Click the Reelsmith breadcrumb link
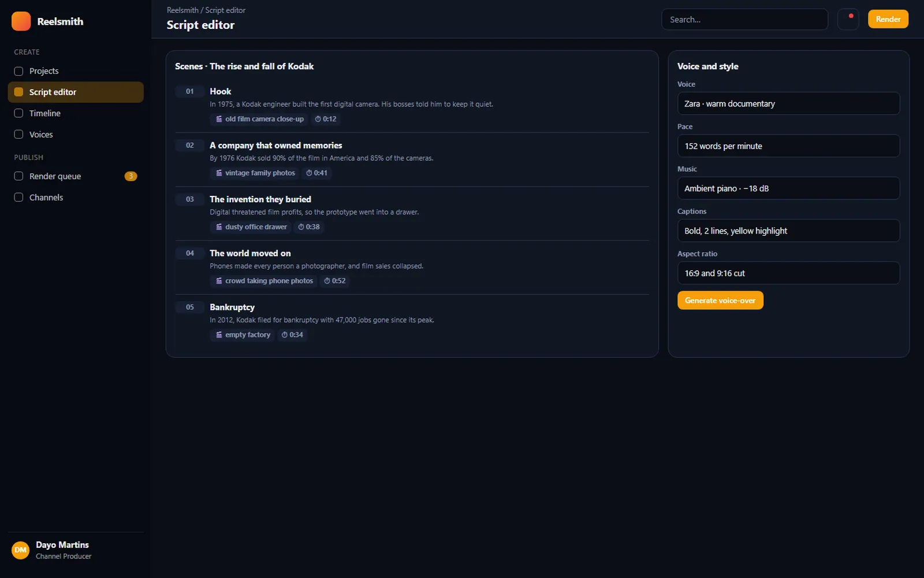 point(182,10)
